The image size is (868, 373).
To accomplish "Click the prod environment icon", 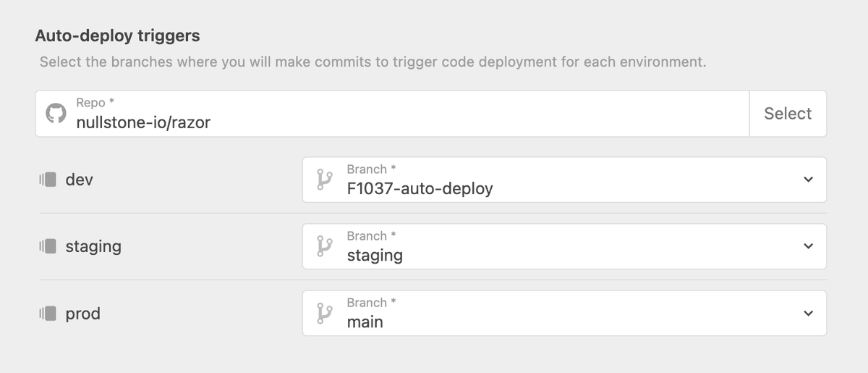I will click(48, 314).
